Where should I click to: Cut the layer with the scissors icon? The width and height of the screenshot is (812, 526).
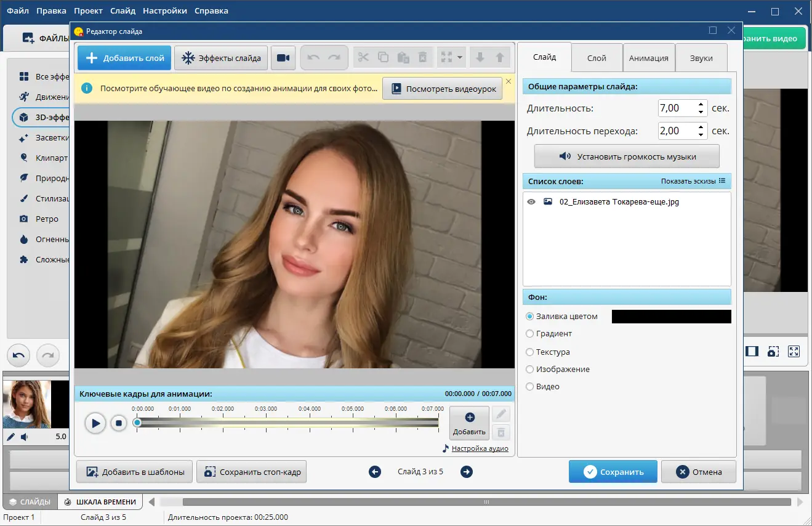tap(363, 58)
